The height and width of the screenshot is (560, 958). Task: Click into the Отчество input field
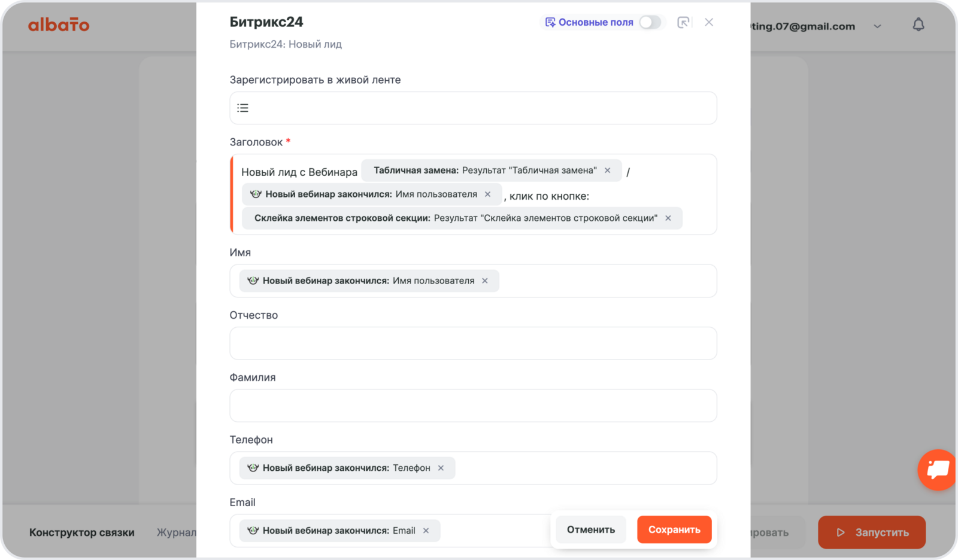point(473,343)
